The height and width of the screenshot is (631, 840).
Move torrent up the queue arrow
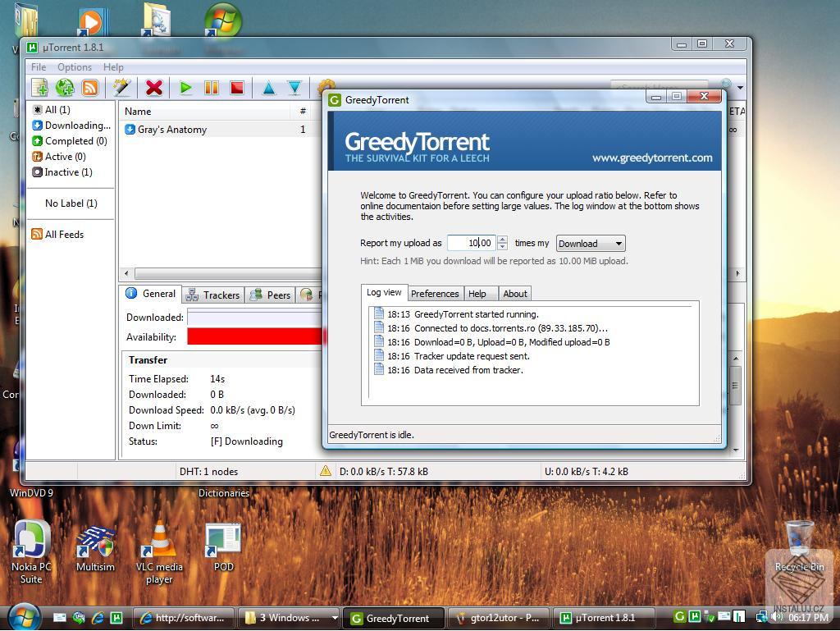pos(269,87)
